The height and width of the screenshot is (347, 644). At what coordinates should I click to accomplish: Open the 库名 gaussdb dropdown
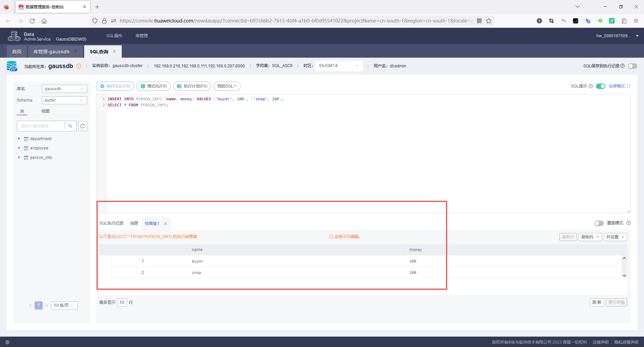pyautogui.click(x=64, y=89)
